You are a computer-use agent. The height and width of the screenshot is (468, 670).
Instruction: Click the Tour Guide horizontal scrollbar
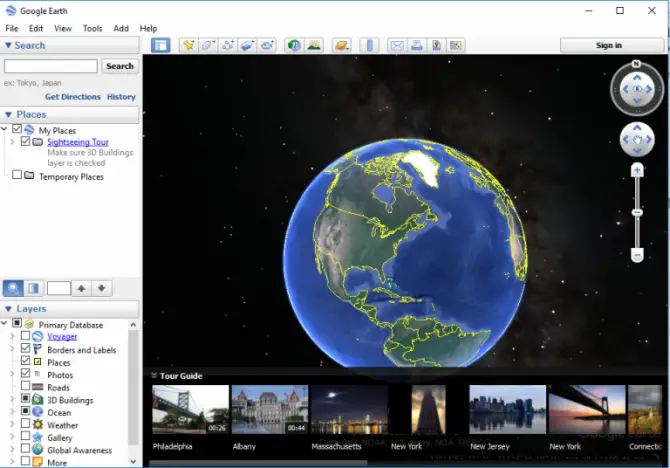coord(258,462)
